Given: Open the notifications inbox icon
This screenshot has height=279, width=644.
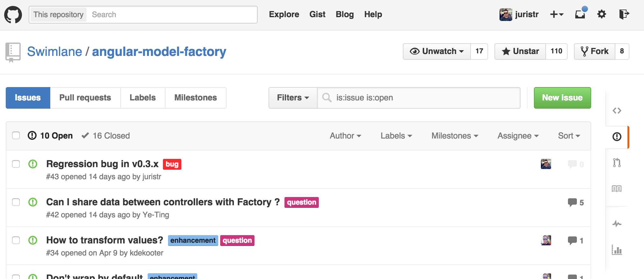Looking at the screenshot, I should [580, 14].
